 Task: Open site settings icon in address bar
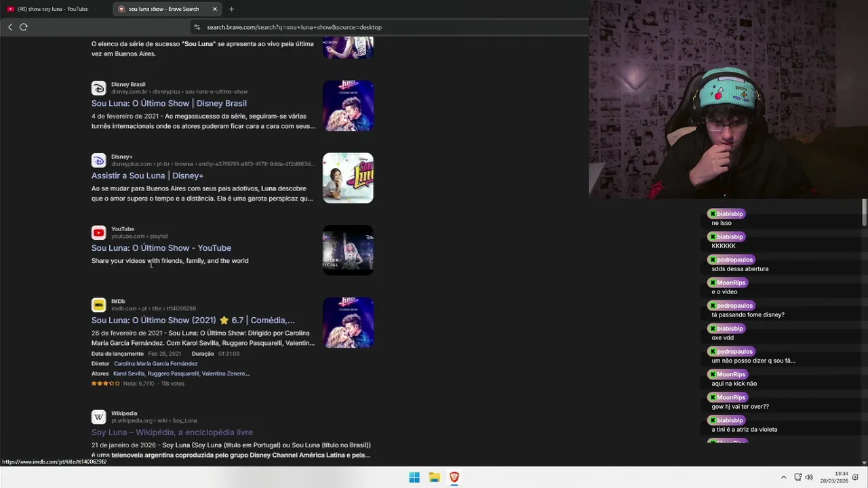[197, 27]
